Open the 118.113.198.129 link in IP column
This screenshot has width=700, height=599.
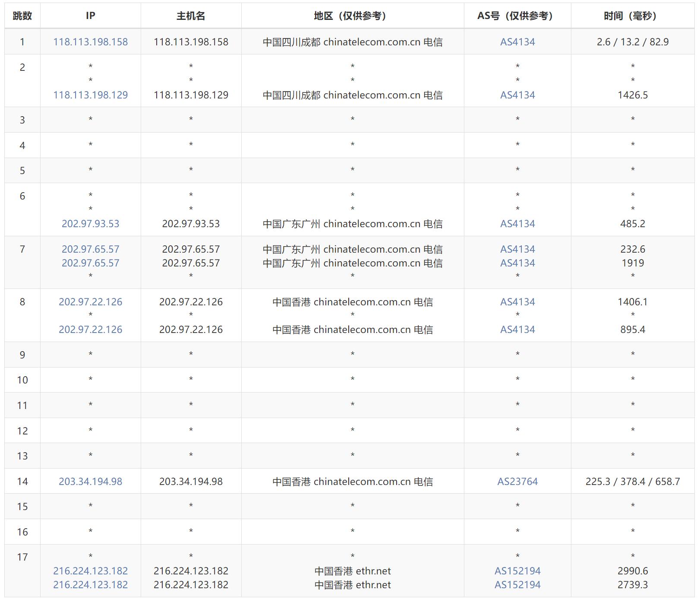coord(91,95)
